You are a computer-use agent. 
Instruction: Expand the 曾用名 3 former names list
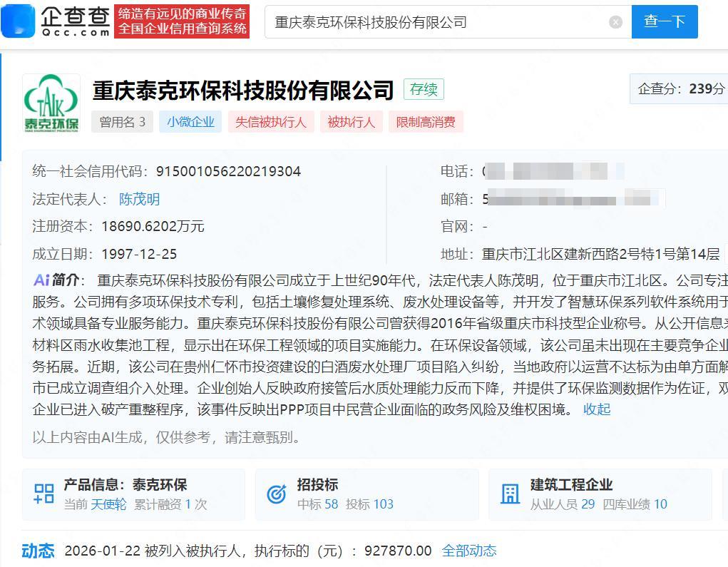point(121,121)
